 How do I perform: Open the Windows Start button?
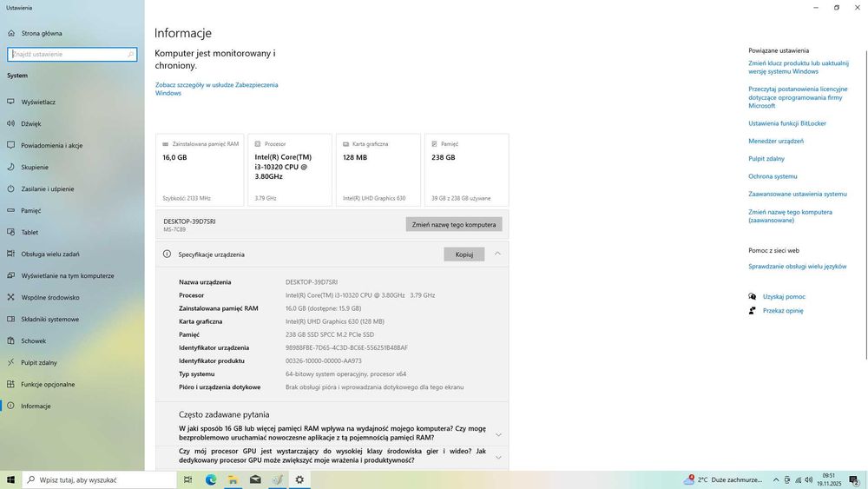(10, 479)
